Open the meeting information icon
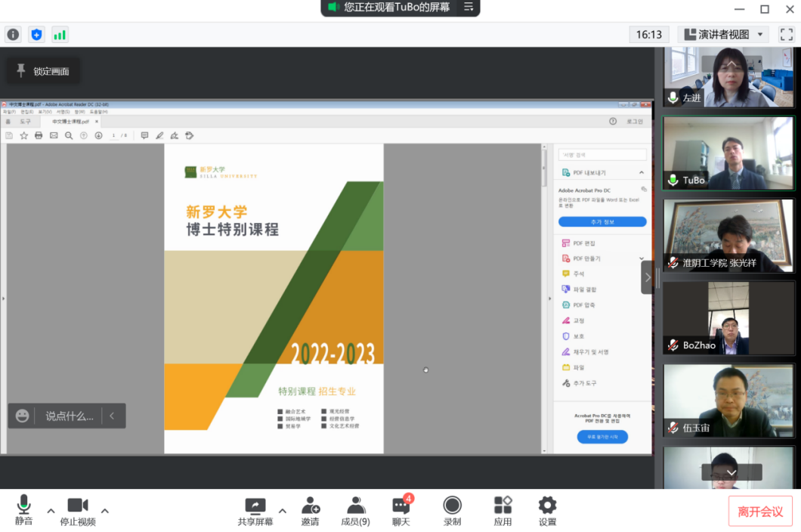The width and height of the screenshot is (801, 532). click(x=13, y=35)
